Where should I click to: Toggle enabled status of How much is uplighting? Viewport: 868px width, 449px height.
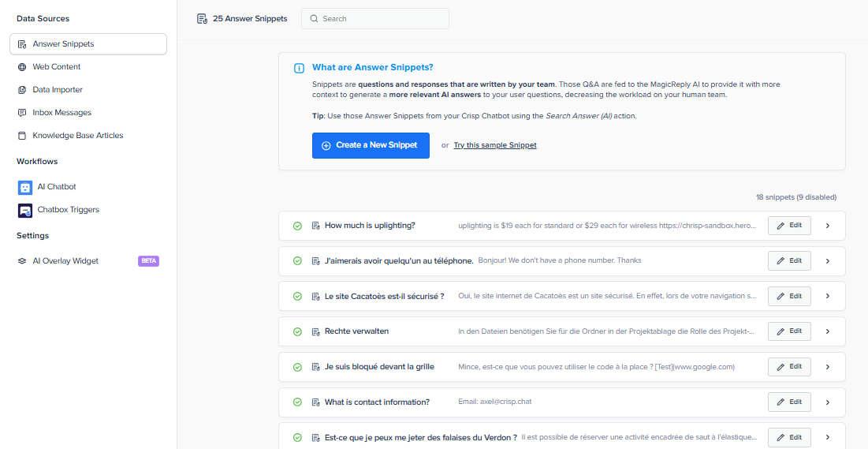click(297, 226)
